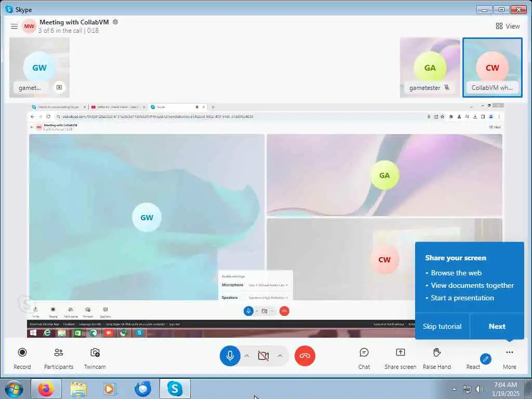532x399 pixels.
Task: Expand video options chevron beside camera
Action: click(280, 355)
